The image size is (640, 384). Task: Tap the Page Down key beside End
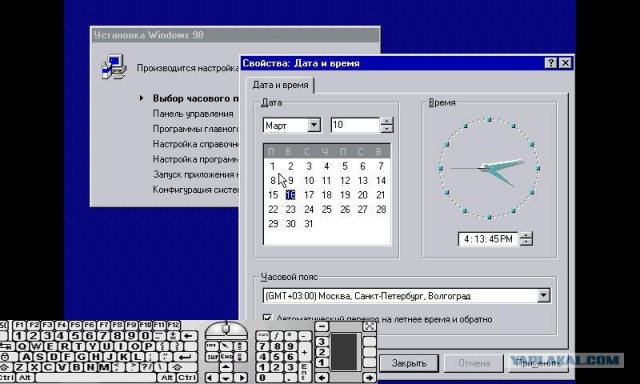tap(241, 357)
